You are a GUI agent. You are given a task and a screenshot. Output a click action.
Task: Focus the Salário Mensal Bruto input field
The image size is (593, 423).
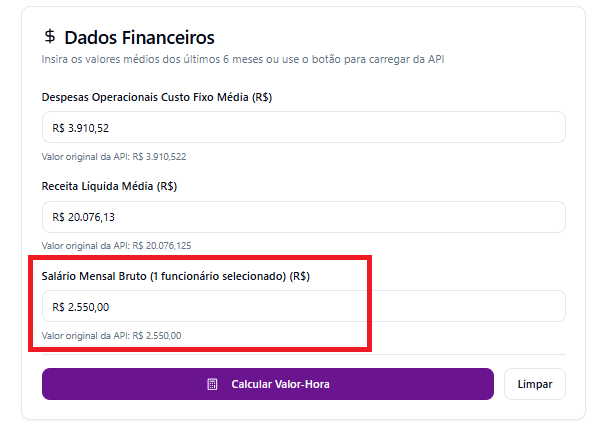pos(304,306)
